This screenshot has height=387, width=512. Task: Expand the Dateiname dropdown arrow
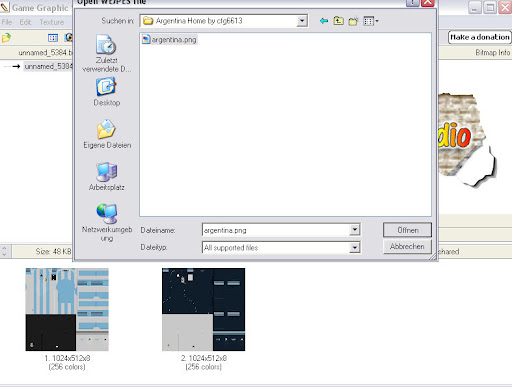[354, 230]
